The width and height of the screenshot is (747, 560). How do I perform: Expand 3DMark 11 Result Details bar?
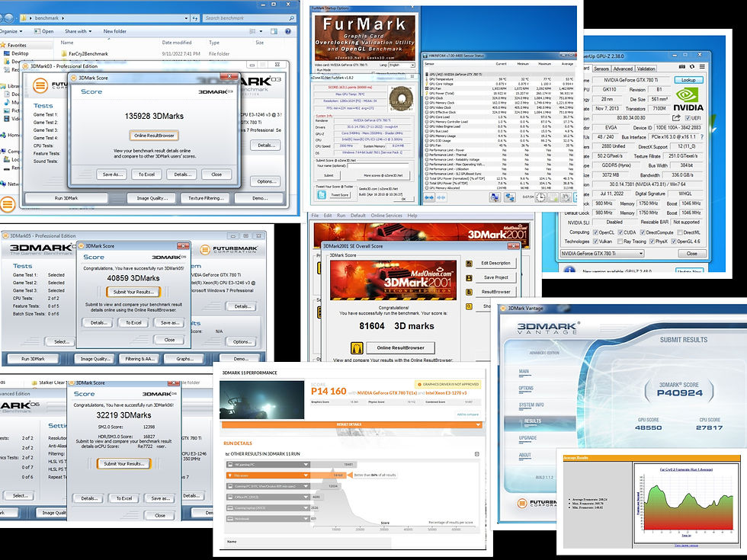351,425
